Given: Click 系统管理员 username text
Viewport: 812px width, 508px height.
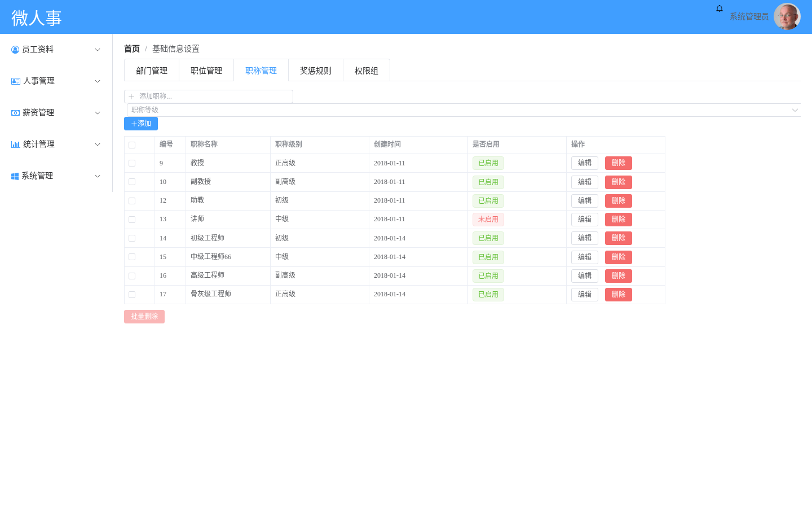Looking at the screenshot, I should [x=749, y=17].
